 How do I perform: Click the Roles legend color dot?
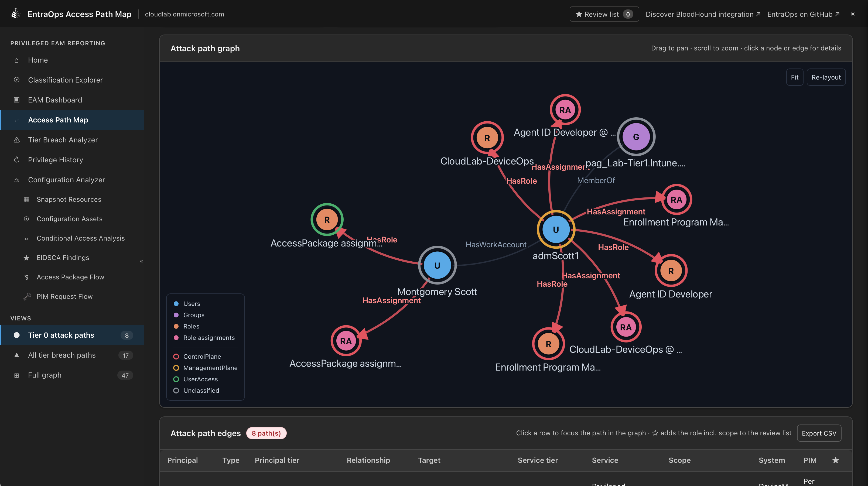[176, 326]
